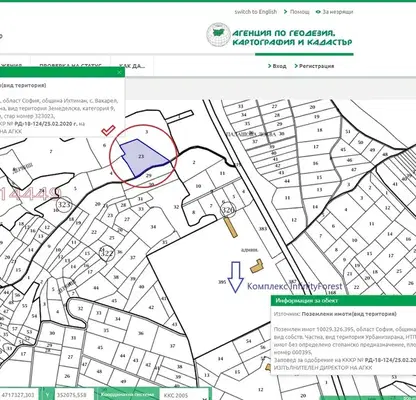
Task: Open the Помощ help link
Action: point(299,12)
